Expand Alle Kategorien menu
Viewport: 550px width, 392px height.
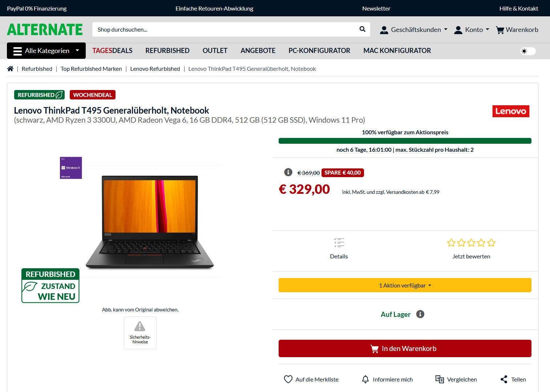[x=46, y=50]
